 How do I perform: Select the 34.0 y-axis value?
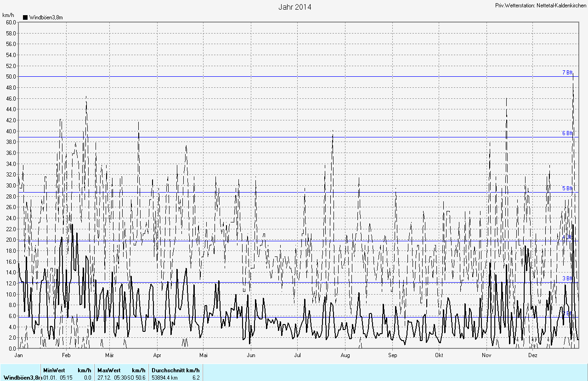11,164
